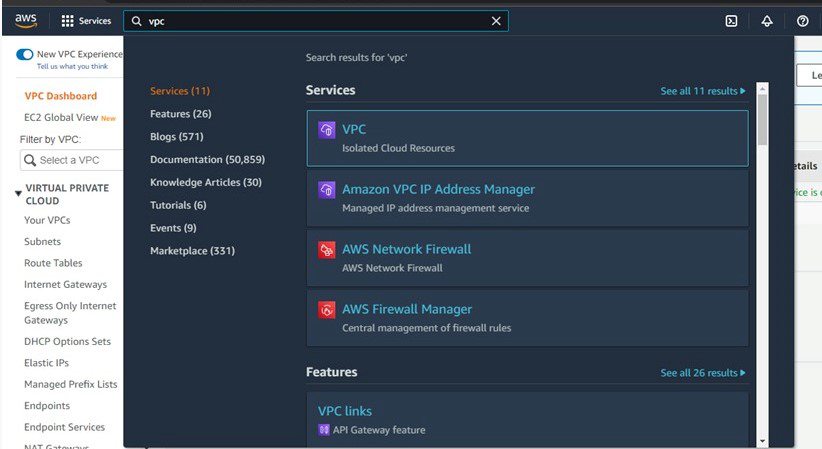Open the help question mark icon
The width and height of the screenshot is (822, 449).
pyautogui.click(x=803, y=21)
